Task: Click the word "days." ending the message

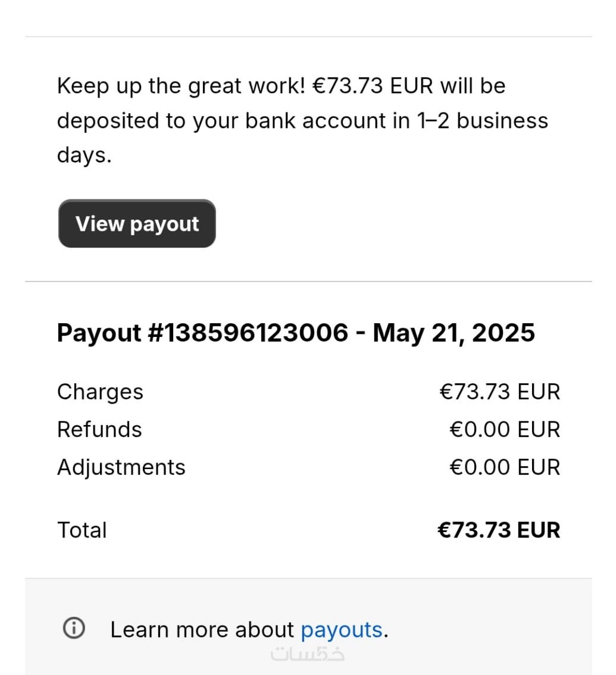Action: (x=84, y=155)
